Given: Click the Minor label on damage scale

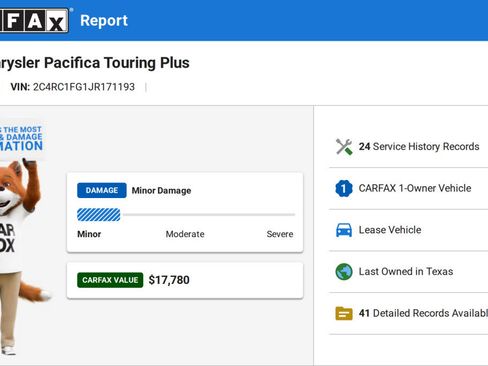Looking at the screenshot, I should pos(89,234).
